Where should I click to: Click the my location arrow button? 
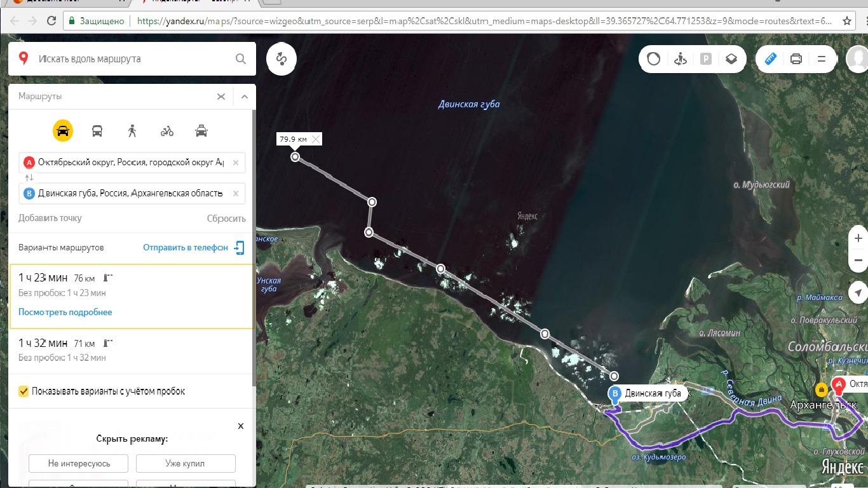(858, 293)
